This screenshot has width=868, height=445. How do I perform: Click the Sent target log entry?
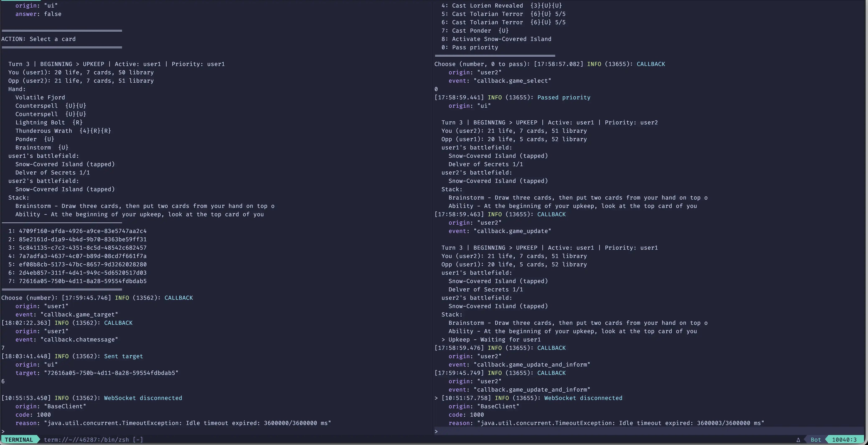click(x=123, y=356)
